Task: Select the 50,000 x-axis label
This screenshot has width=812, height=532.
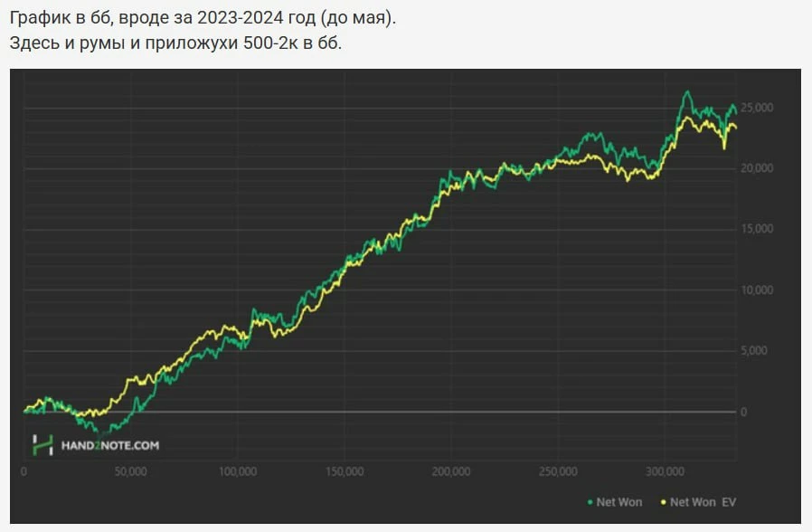Action: [130, 471]
